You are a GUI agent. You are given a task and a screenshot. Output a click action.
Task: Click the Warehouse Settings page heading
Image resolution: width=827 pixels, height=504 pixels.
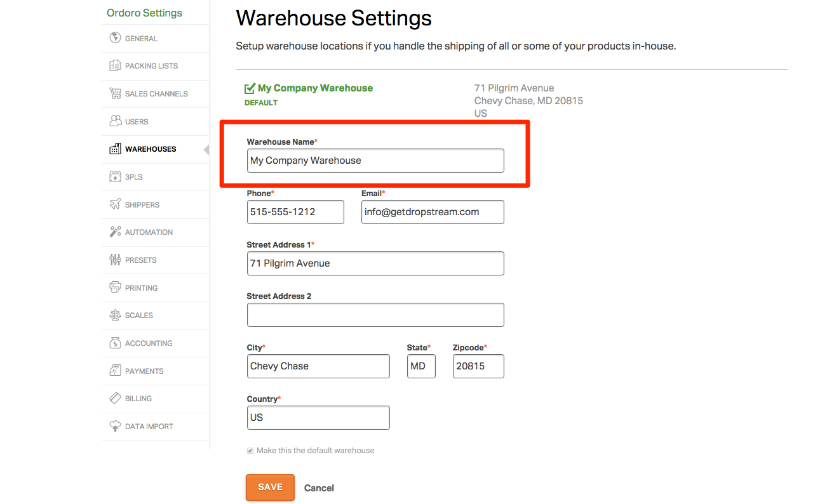coord(333,18)
